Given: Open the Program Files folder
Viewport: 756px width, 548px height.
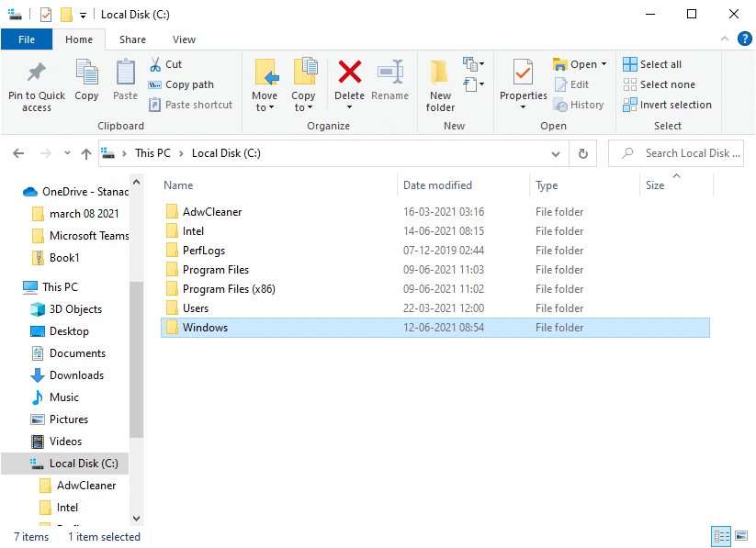Looking at the screenshot, I should tap(214, 269).
